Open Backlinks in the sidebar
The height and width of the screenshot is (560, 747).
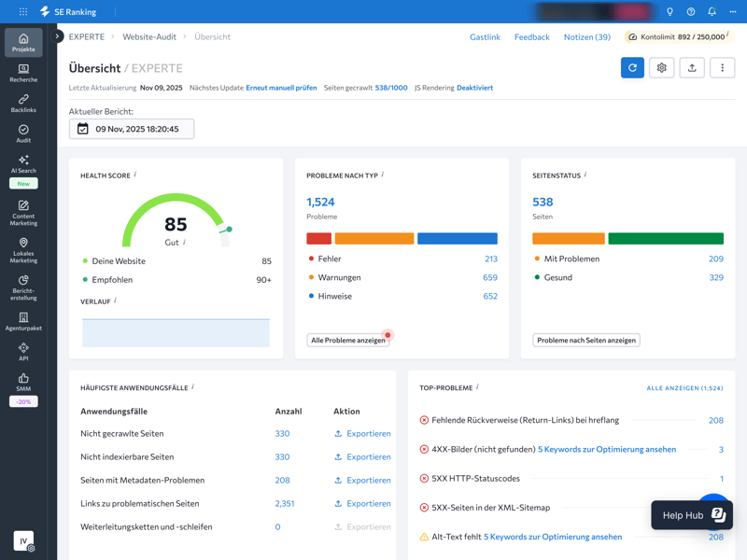coord(23,103)
